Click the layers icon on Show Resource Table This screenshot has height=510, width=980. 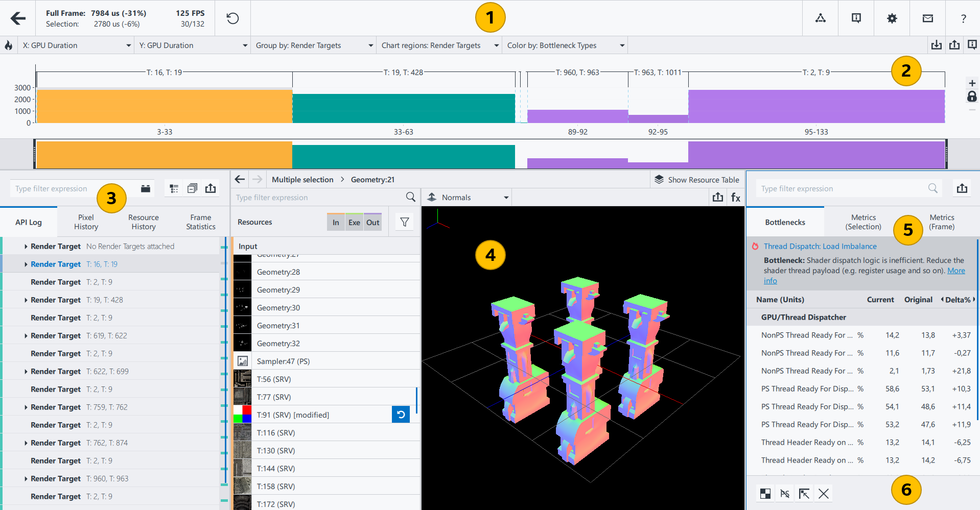(659, 180)
